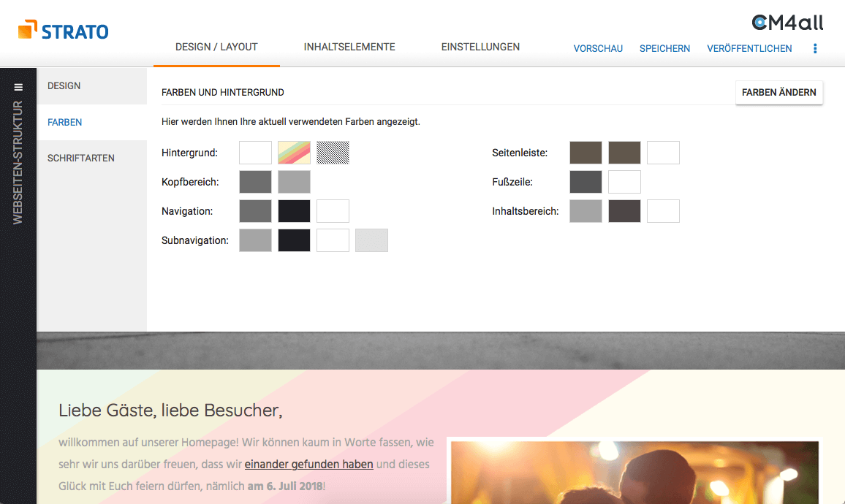Select the light gray Inhaltsbereich swatch
Screen dimensions: 845x504
coord(586,211)
